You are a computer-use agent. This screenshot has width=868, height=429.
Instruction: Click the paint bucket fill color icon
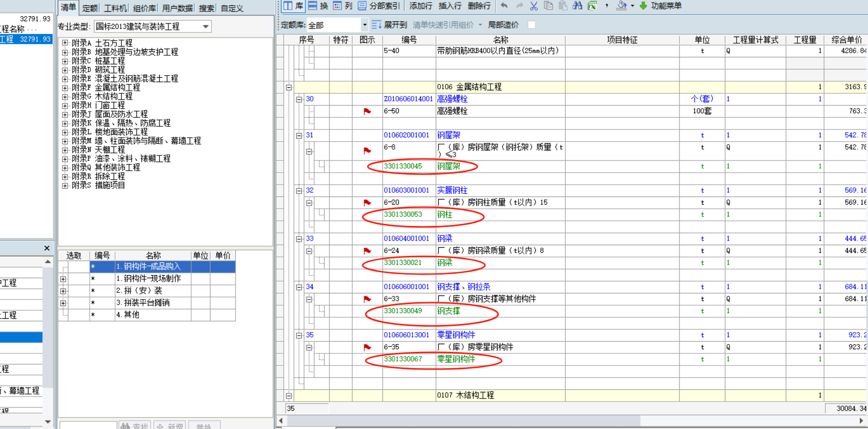tap(621, 6)
